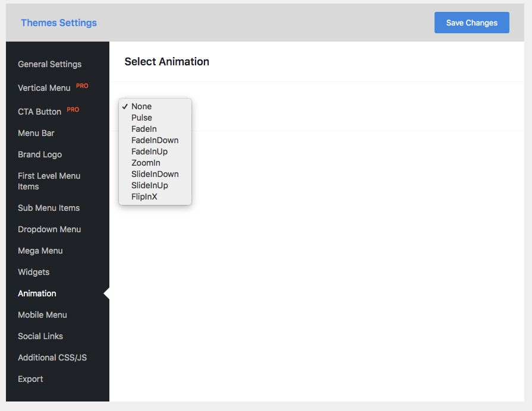Select the Pulse animation option
Image resolution: width=532 pixels, height=411 pixels.
click(141, 118)
